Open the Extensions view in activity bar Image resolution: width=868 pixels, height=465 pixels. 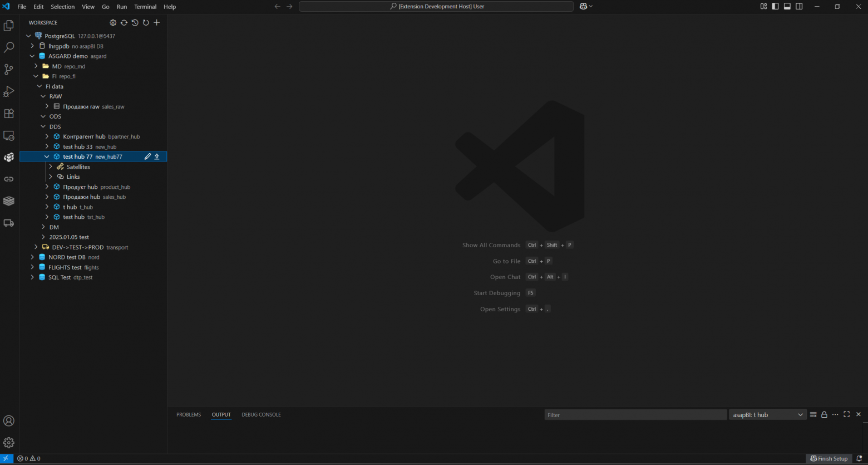[9, 114]
